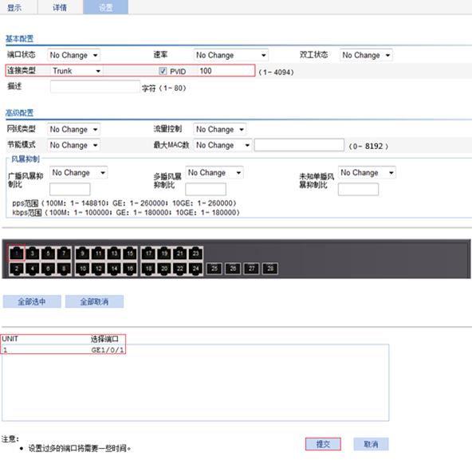476x460 pixels.
Task: Open the 双工状态 duplex dropdown
Action: (366, 55)
